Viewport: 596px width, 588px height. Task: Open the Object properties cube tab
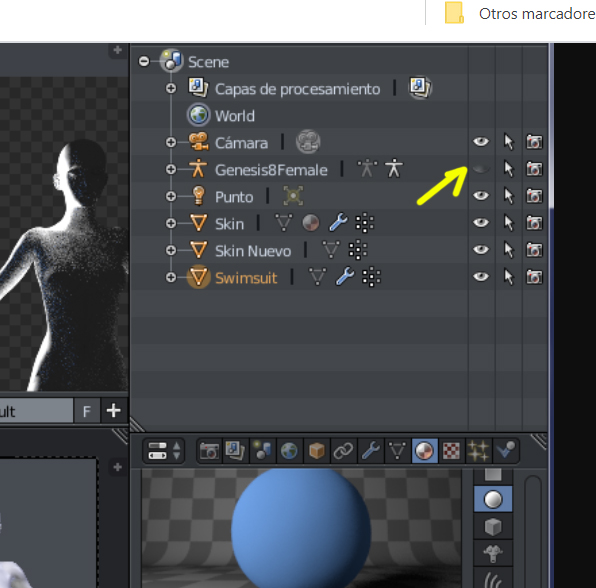pos(316,451)
